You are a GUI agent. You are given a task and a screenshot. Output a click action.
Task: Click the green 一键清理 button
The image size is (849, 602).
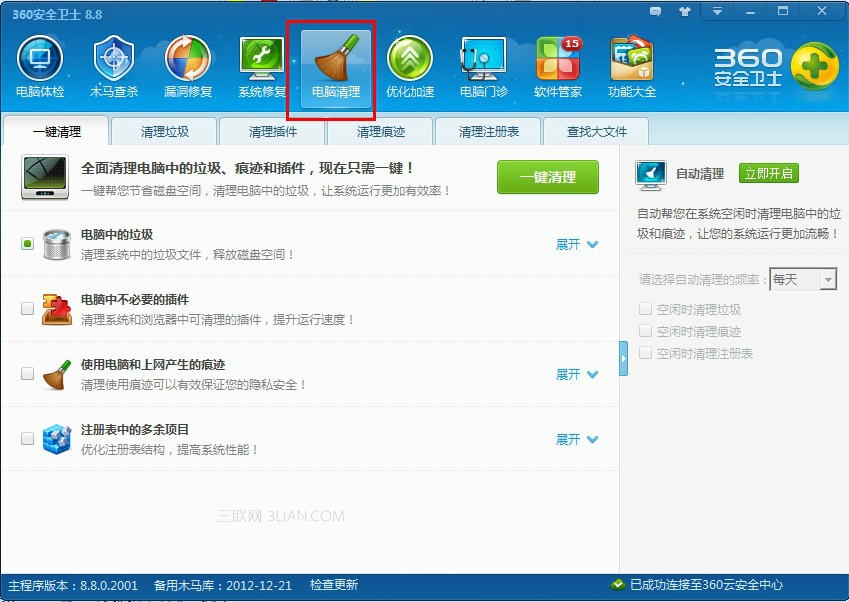click(x=548, y=177)
